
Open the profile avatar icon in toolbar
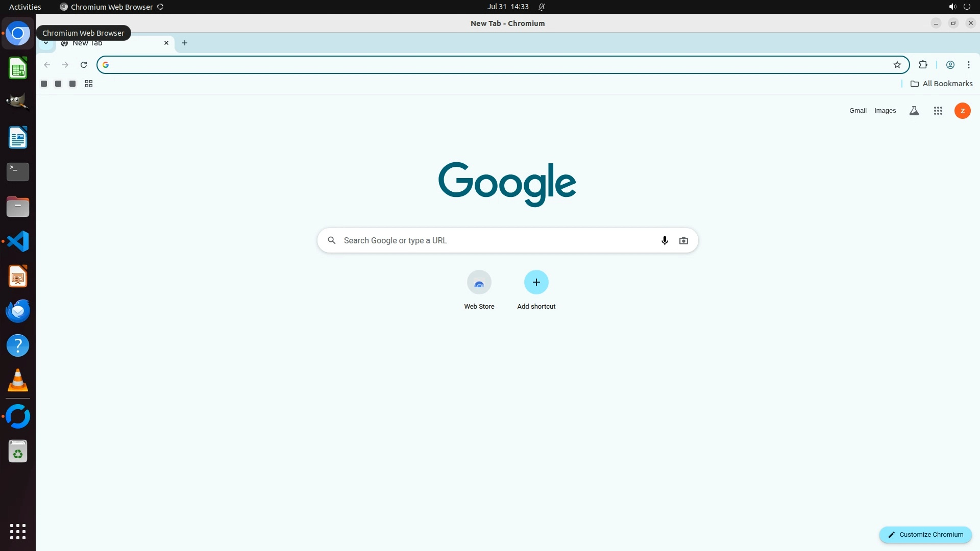point(950,65)
